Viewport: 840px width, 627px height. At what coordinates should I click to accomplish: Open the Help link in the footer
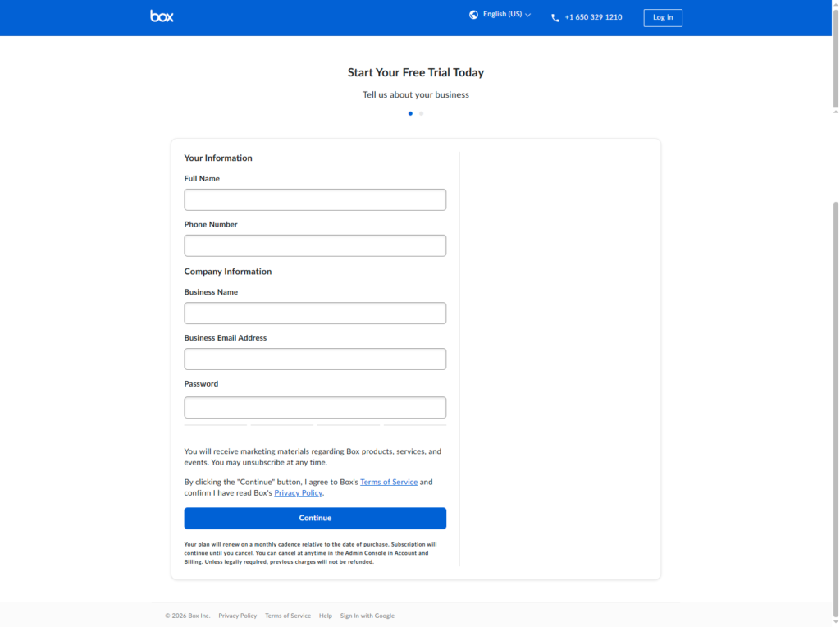pyautogui.click(x=325, y=616)
